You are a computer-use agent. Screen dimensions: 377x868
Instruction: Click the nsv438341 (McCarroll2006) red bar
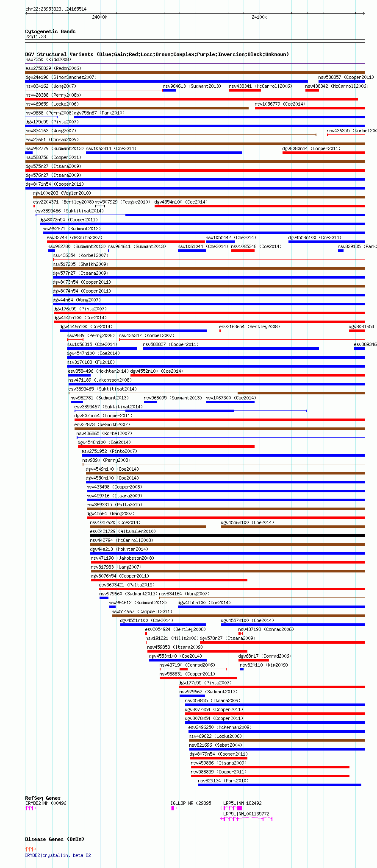tap(245, 90)
